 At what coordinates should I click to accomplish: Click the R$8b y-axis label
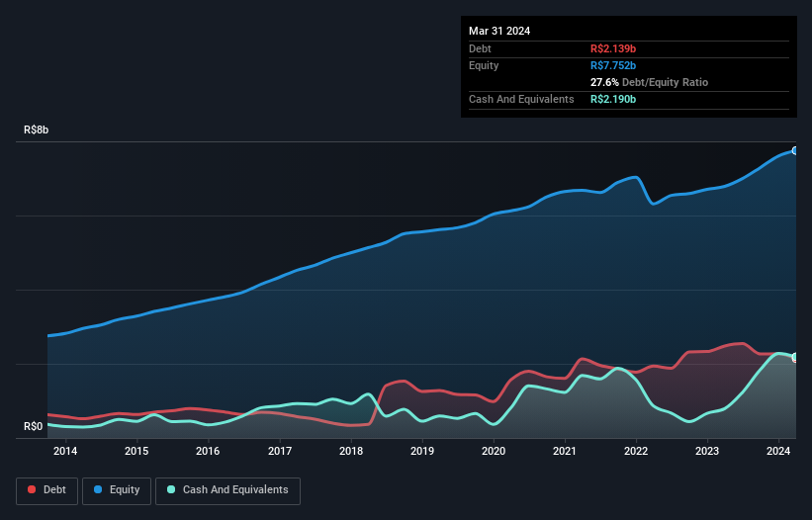[x=38, y=130]
